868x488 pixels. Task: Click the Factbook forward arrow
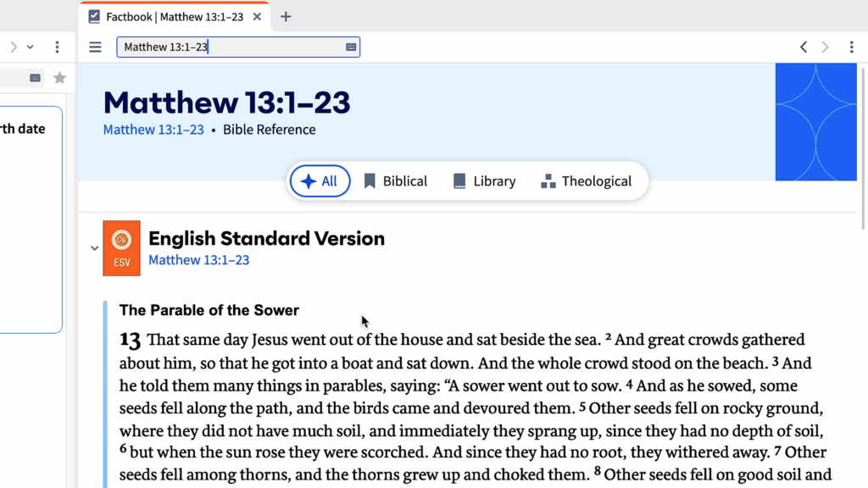[x=825, y=47]
